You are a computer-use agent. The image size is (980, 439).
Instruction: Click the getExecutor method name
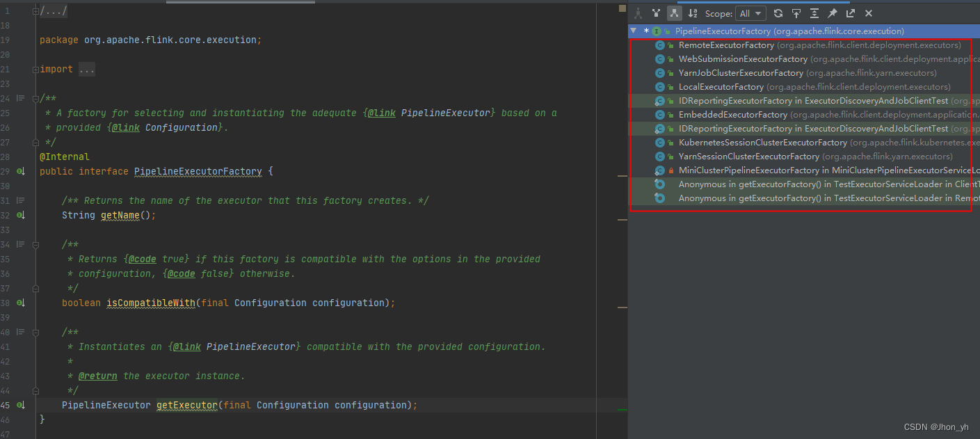point(187,405)
